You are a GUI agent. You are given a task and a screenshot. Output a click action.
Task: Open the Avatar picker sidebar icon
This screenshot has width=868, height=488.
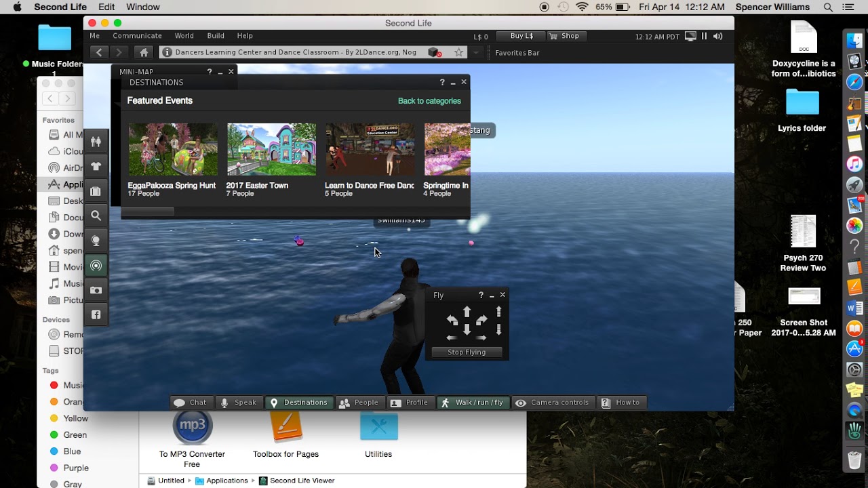[96, 141]
